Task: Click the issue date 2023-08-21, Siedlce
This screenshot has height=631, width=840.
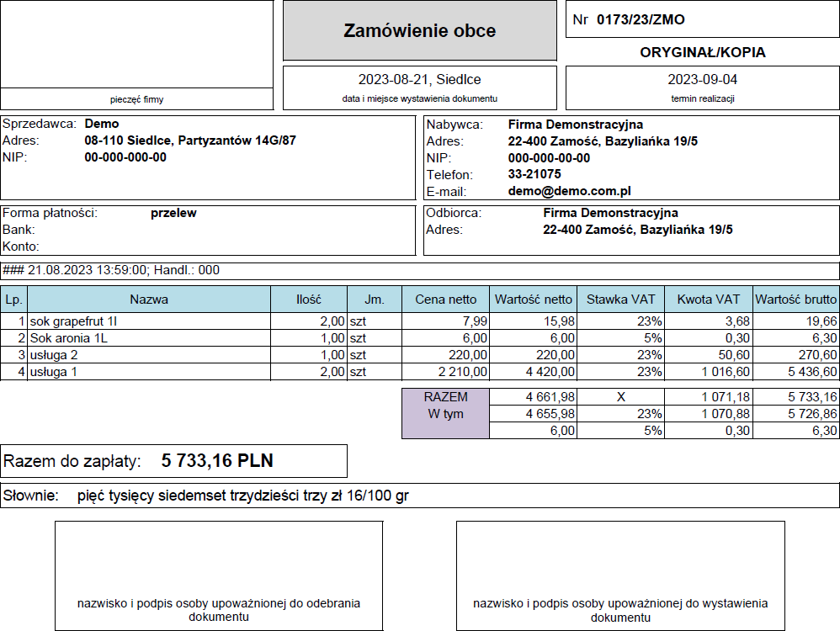Action: (419, 80)
